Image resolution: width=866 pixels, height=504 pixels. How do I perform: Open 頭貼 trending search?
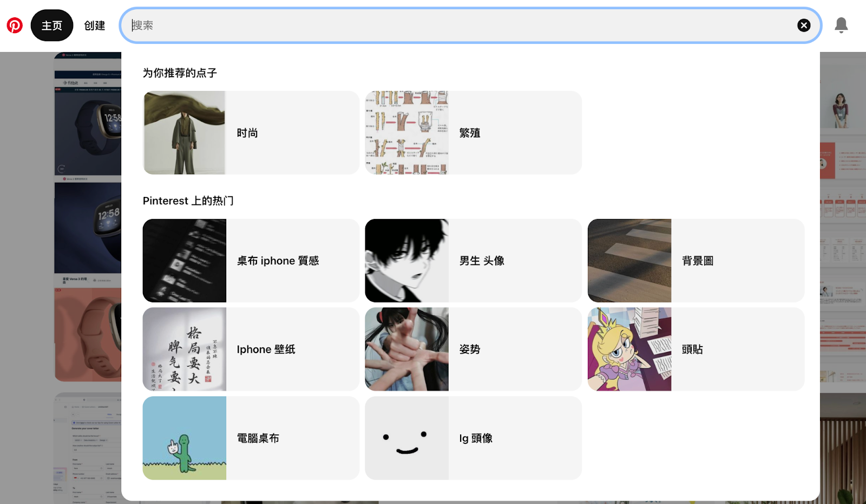696,349
